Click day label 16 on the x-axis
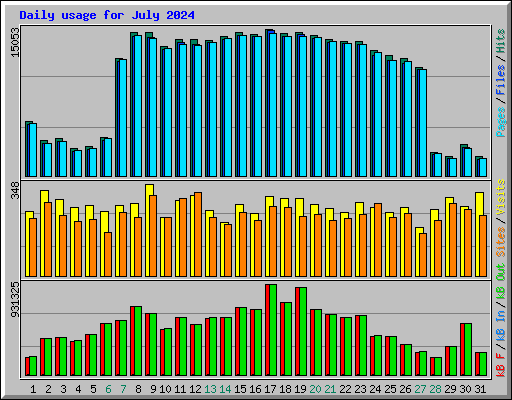 [255, 389]
